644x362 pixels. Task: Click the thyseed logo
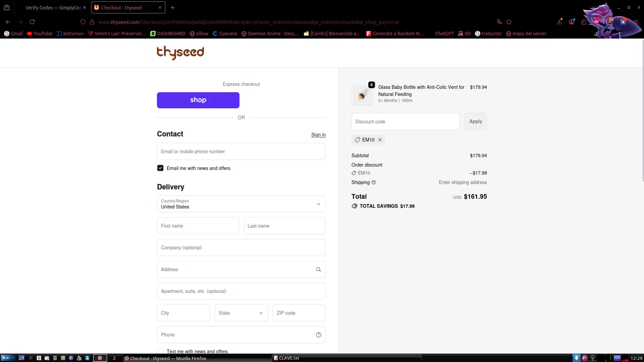tap(180, 53)
